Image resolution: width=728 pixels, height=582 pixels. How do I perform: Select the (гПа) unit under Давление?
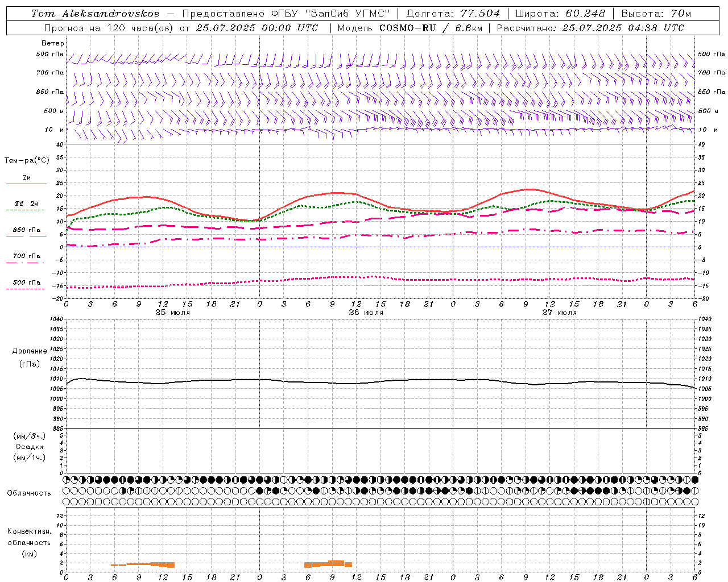pos(30,364)
